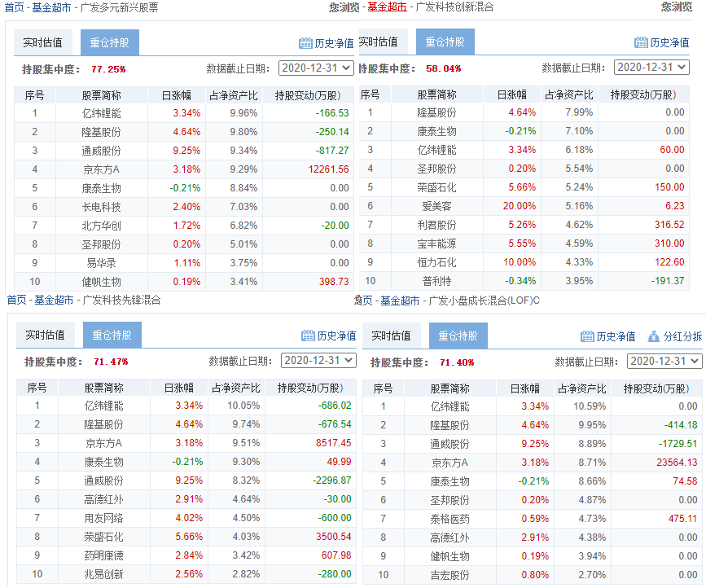
Task: Open 历史净值 calendar icon in 广发科技创新混合 panel
Action: pyautogui.click(x=641, y=42)
